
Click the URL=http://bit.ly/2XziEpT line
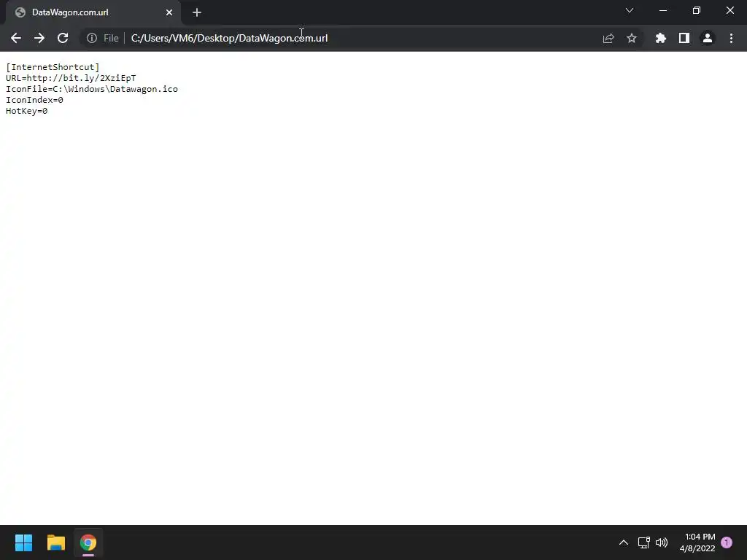(71, 78)
